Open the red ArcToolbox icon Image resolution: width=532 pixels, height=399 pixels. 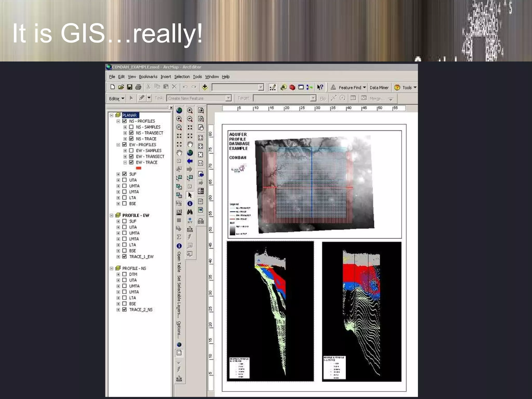[292, 87]
